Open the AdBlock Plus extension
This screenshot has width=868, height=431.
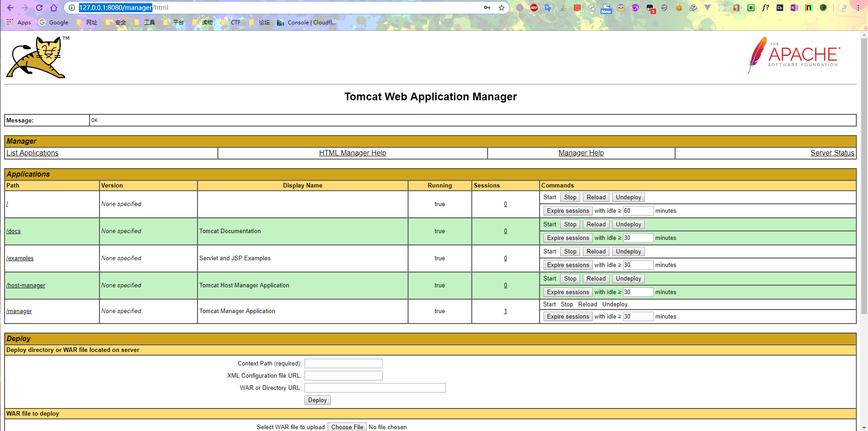[x=534, y=8]
